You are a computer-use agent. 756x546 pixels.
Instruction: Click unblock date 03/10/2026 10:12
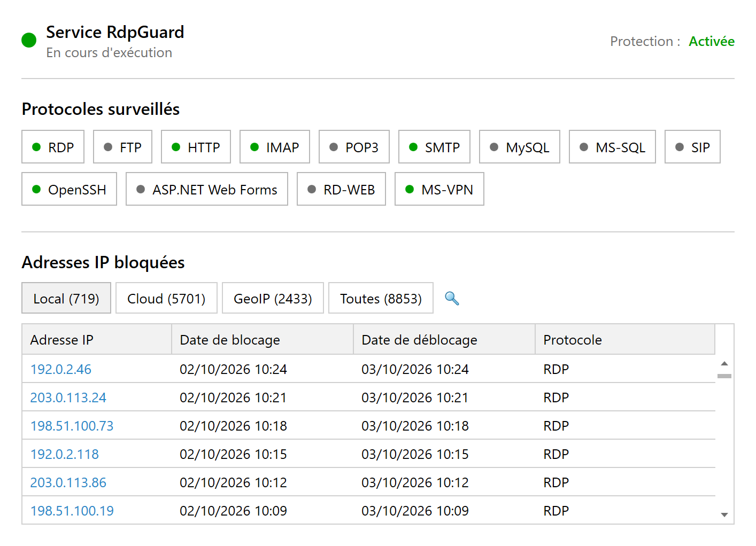[415, 482]
